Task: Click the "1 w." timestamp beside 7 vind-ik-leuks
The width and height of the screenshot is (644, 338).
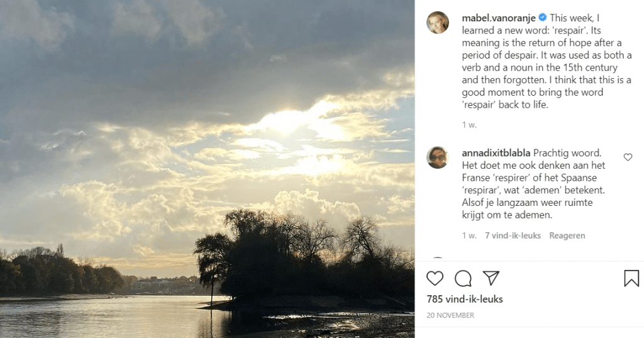Action: [469, 235]
